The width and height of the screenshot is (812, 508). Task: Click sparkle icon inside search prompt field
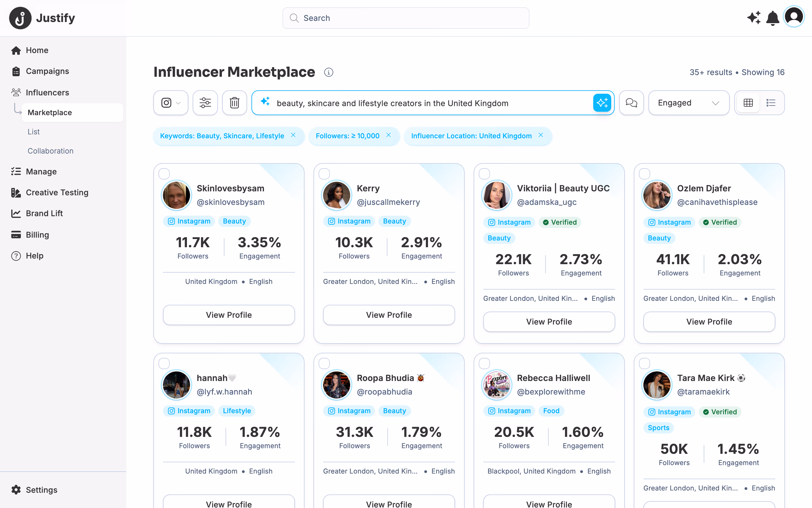[x=265, y=102]
